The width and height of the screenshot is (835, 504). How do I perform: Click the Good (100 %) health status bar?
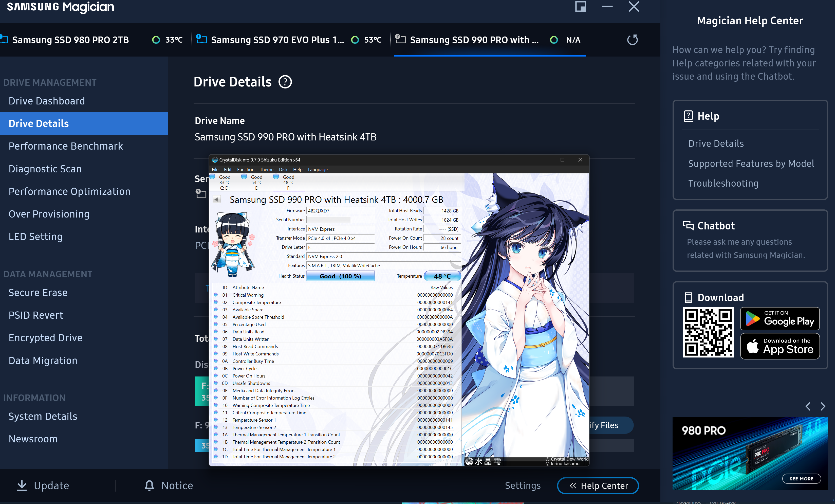pos(340,276)
